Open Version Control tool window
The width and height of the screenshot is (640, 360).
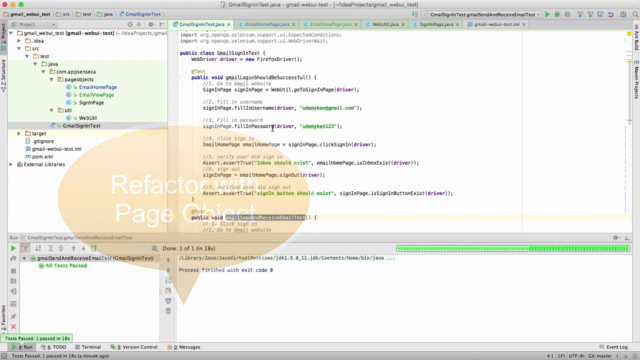click(134, 347)
